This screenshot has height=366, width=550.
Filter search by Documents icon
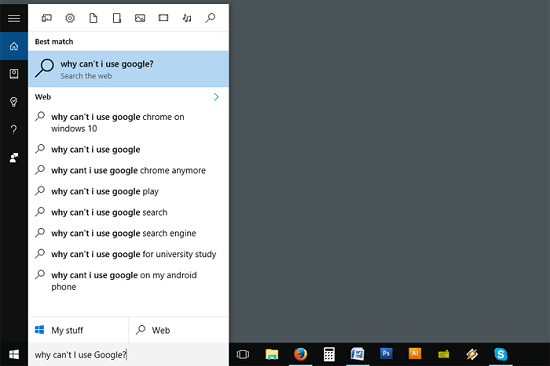click(x=93, y=18)
